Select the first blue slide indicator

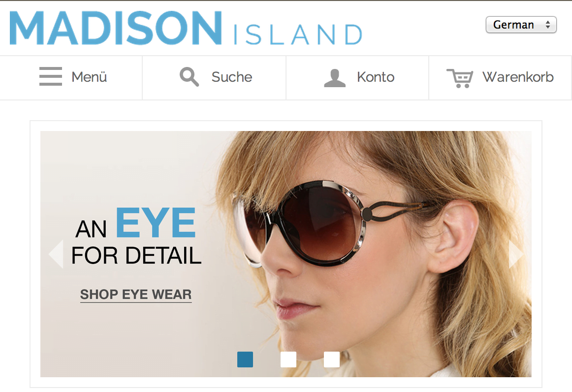[245, 359]
